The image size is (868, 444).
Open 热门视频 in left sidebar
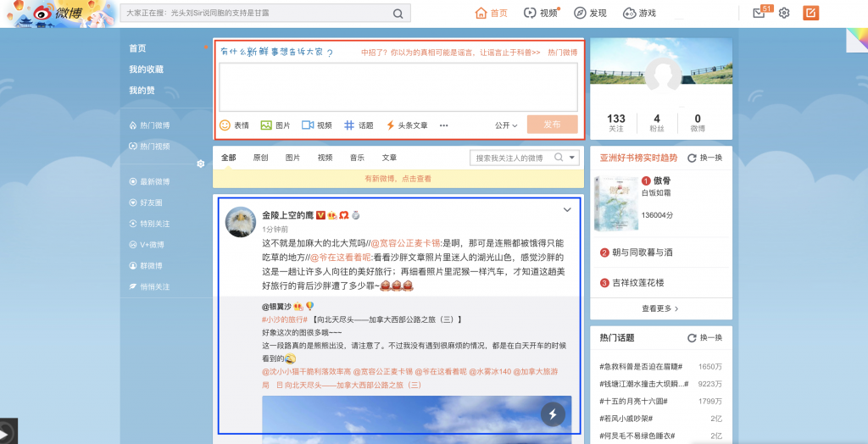coord(149,147)
